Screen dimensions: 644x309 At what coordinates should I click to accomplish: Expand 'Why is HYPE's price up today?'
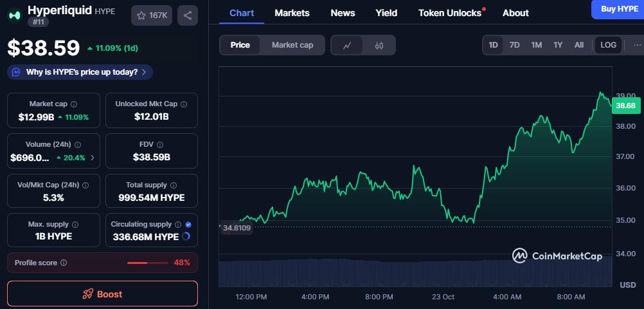80,72
